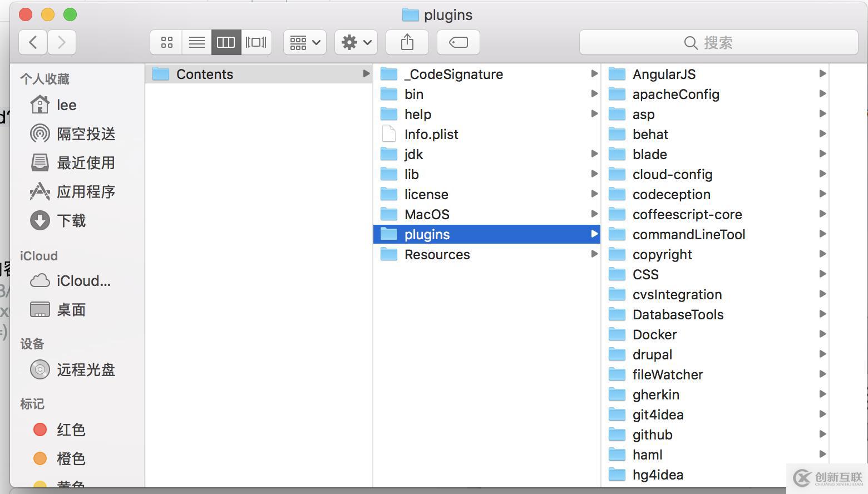Open 下载 downloads in sidebar
868x494 pixels.
pos(77,220)
